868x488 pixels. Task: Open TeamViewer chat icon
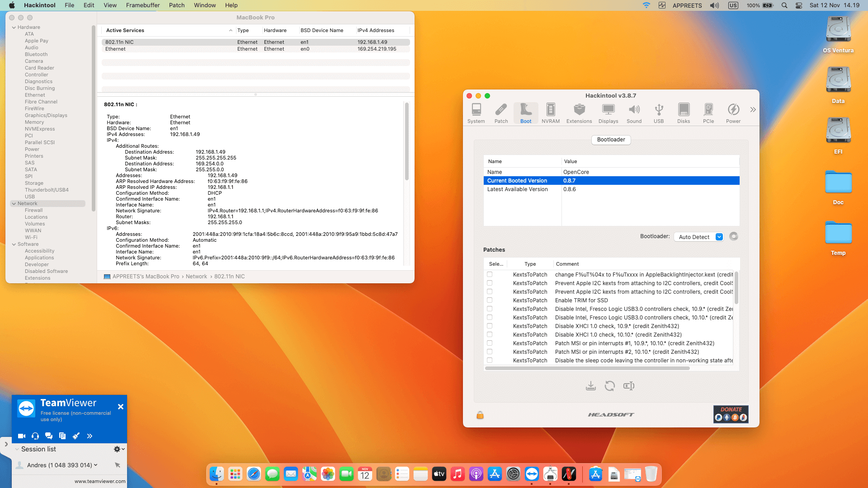(x=49, y=436)
